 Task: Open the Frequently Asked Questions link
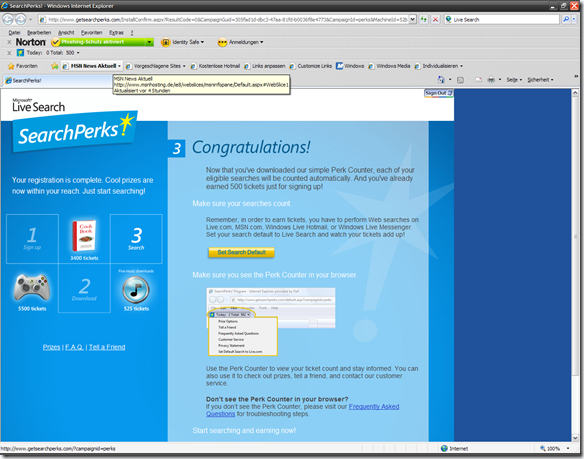(x=302, y=410)
